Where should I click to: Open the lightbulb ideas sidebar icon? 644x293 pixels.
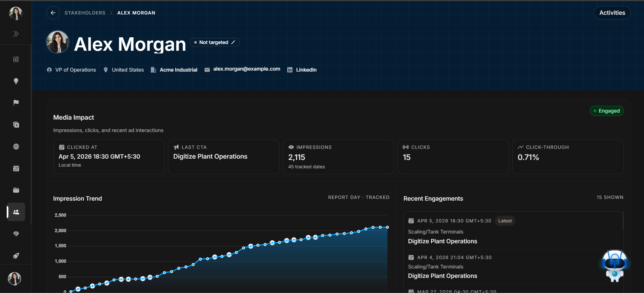pyautogui.click(x=16, y=81)
